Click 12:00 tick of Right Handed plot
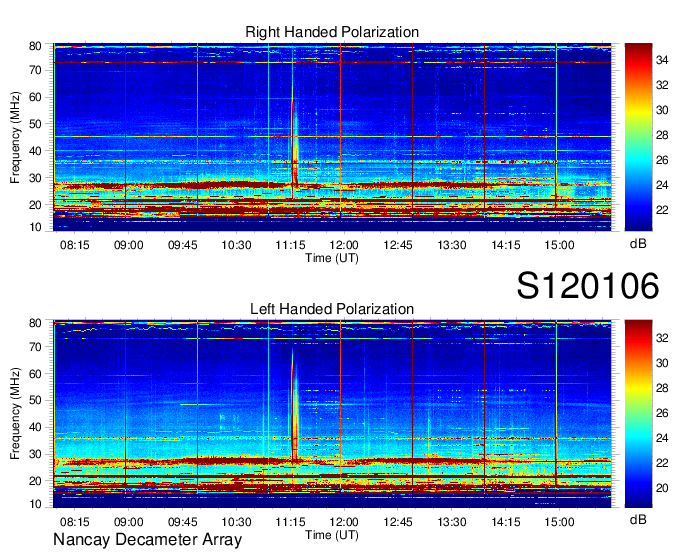 [x=344, y=245]
